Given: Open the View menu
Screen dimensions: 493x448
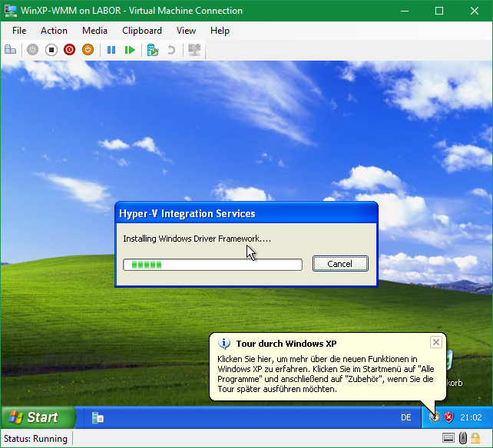Looking at the screenshot, I should [186, 31].
